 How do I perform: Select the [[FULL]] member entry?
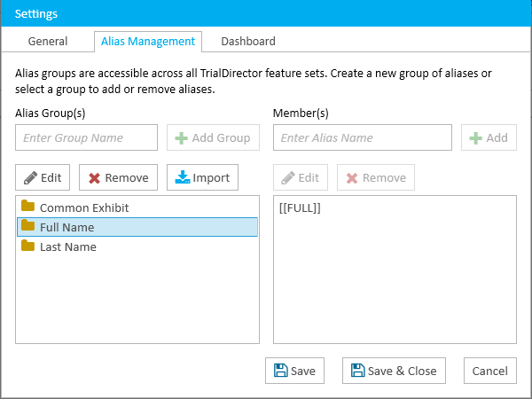[300, 208]
